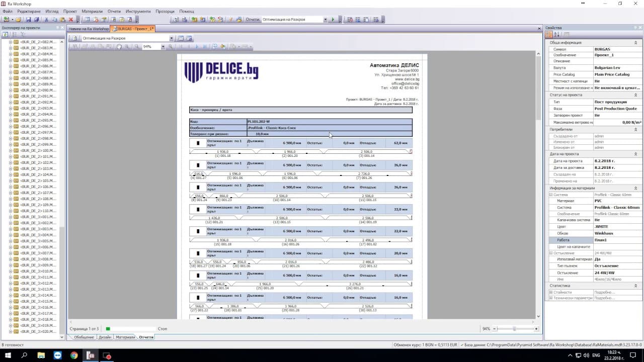This screenshot has width=644, height=362.
Task: Open the zoom percentage dropdown
Action: pos(163,47)
